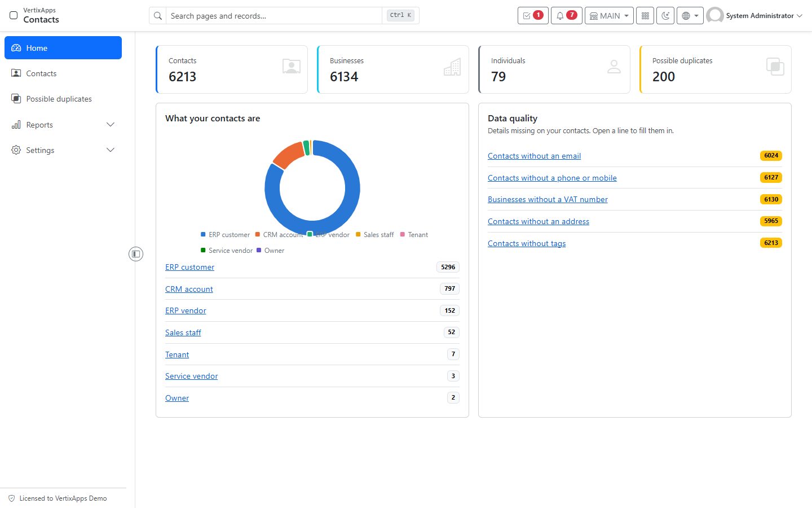Toggle Service vendor legend entry
This screenshot has height=508, width=812.
(227, 250)
